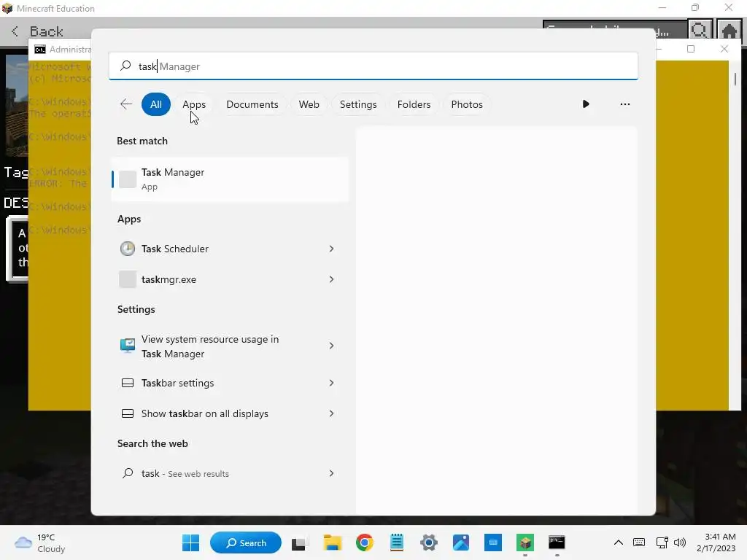
Task: Expand taskmgr.exe result chevron
Action: pyautogui.click(x=331, y=279)
